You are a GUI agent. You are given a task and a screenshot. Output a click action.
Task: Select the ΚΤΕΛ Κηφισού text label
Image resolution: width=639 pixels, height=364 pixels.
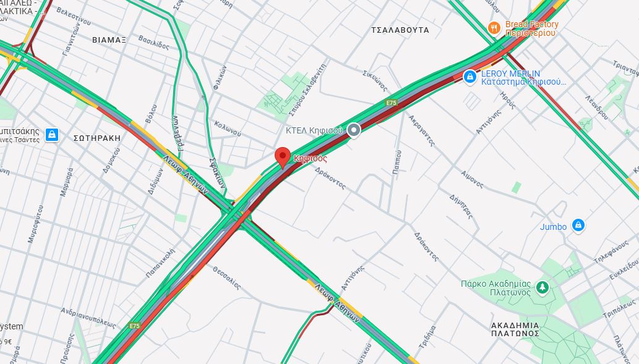[x=314, y=130]
